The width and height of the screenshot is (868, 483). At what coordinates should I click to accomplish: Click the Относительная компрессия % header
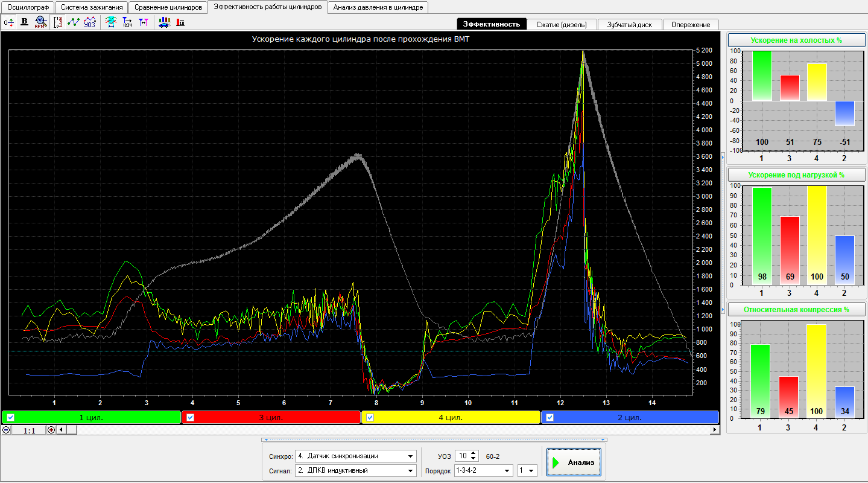(x=796, y=310)
